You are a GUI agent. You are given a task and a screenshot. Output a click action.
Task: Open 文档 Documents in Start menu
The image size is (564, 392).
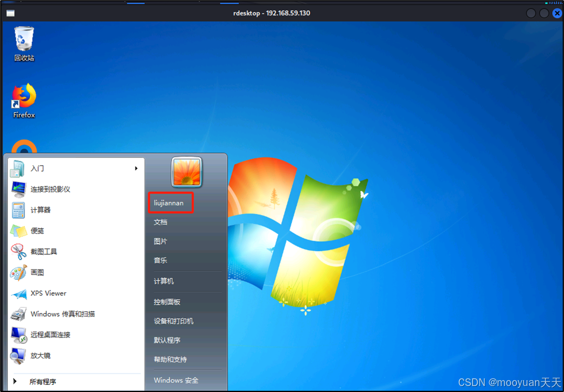coord(160,222)
